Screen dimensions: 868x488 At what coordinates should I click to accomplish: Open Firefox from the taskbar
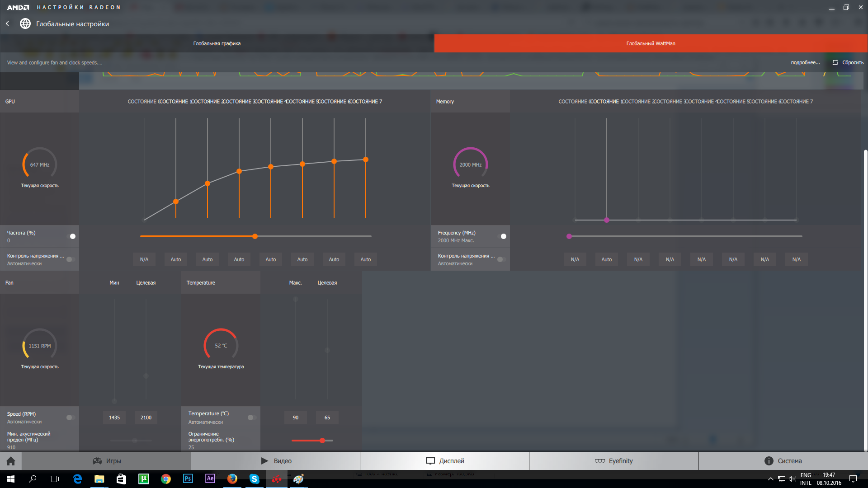click(232, 479)
